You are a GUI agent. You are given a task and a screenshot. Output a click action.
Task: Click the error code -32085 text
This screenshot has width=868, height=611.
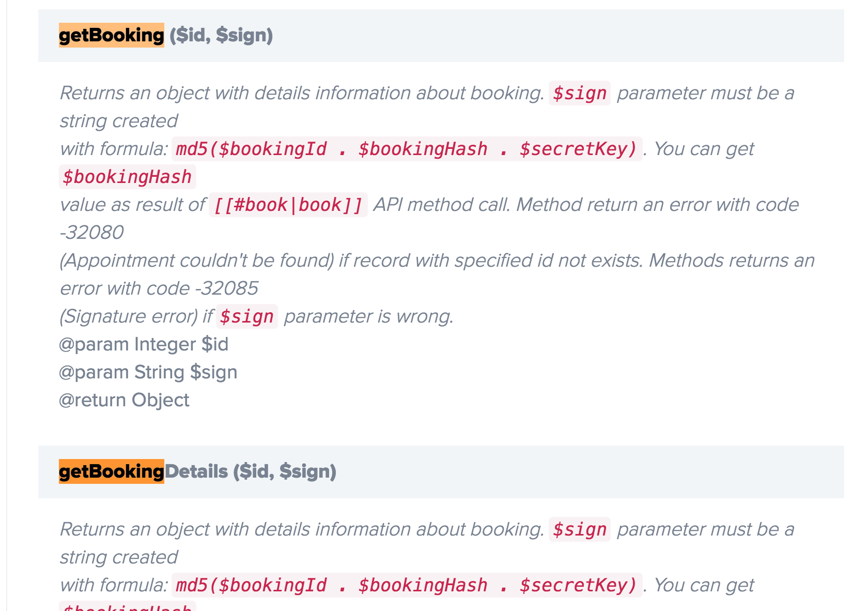coord(226,288)
